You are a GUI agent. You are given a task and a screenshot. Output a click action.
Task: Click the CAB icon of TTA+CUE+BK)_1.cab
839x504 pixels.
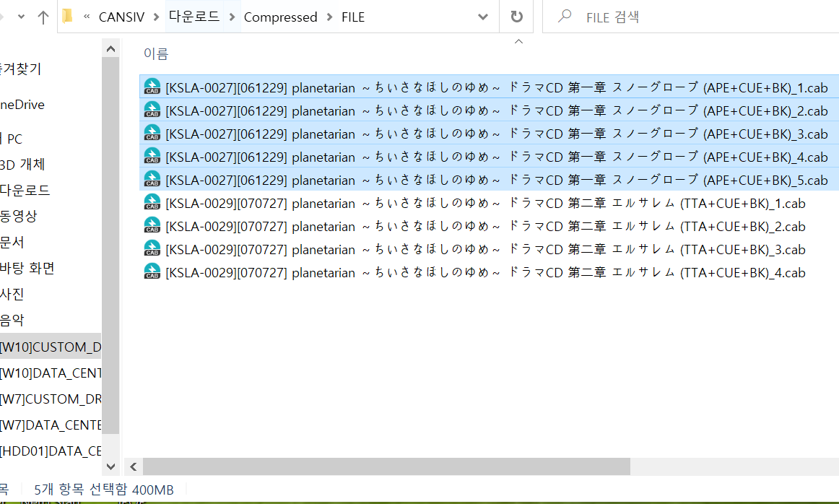(152, 202)
